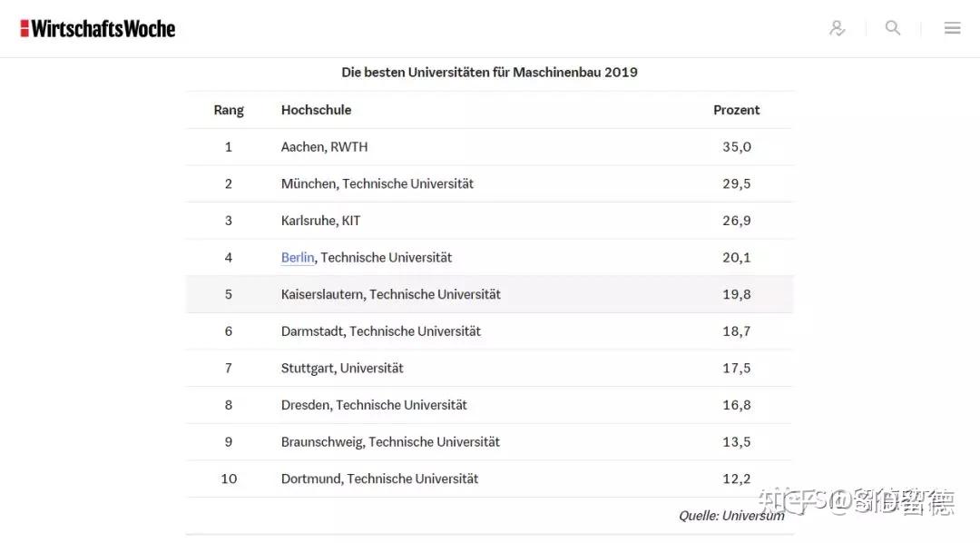
Task: Open the hamburger menu
Action: [x=952, y=28]
